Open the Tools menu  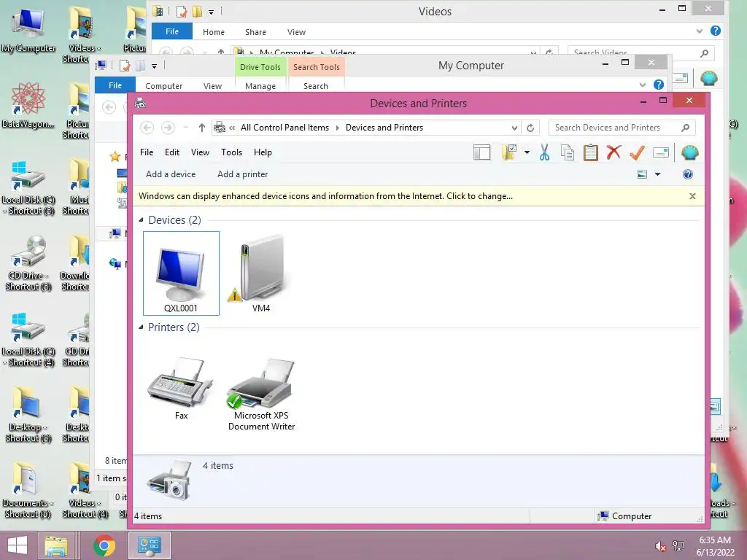click(x=231, y=152)
